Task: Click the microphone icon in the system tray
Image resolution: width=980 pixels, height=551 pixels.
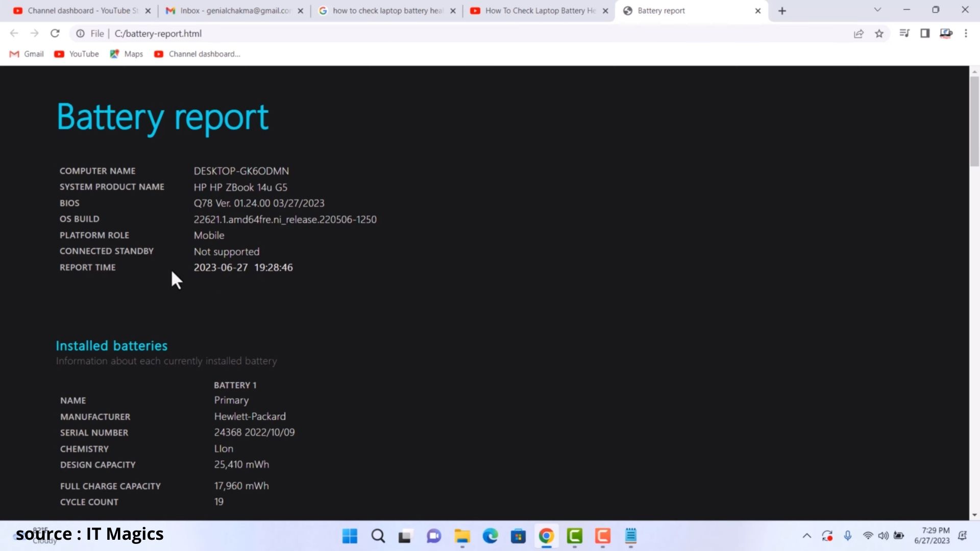Action: pyautogui.click(x=848, y=536)
